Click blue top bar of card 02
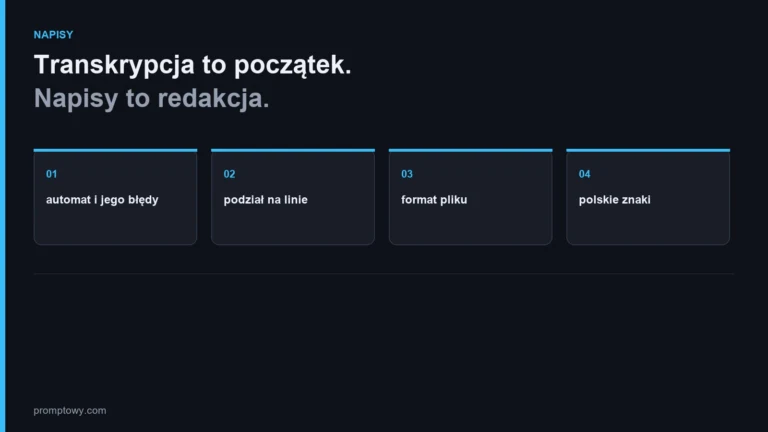768x432 pixels. pos(293,150)
